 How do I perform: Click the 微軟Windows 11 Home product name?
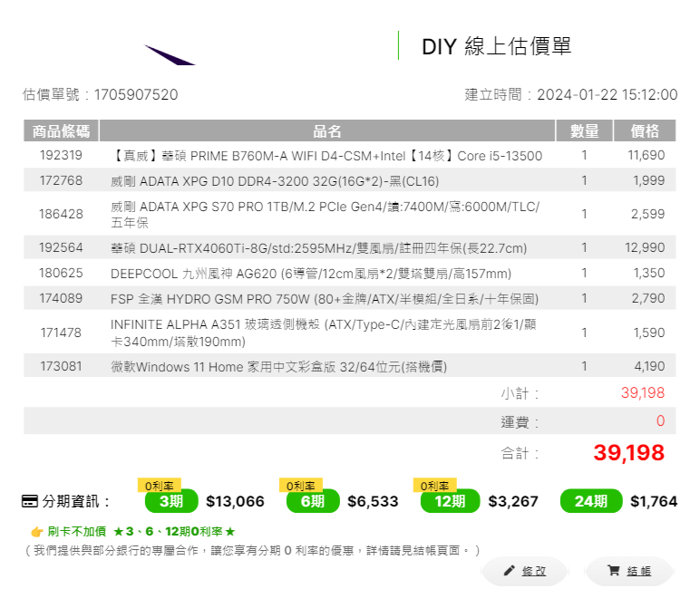[279, 367]
